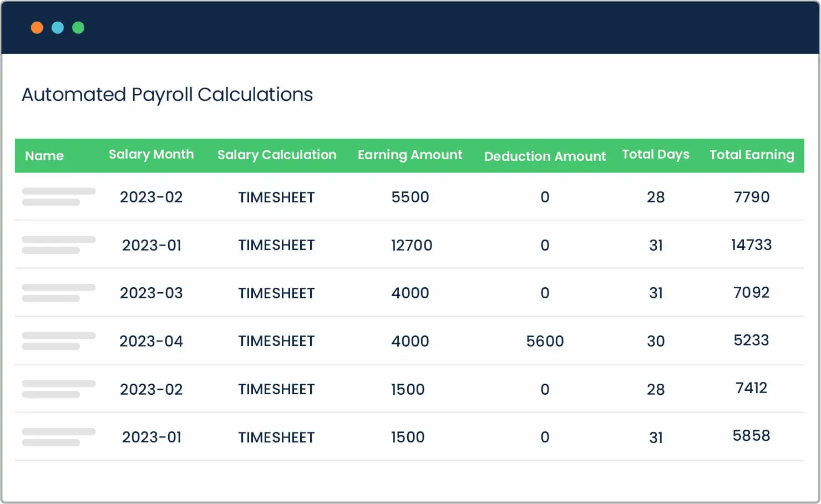821x504 pixels.
Task: Click the Earning Amount column header
Action: coord(410,155)
